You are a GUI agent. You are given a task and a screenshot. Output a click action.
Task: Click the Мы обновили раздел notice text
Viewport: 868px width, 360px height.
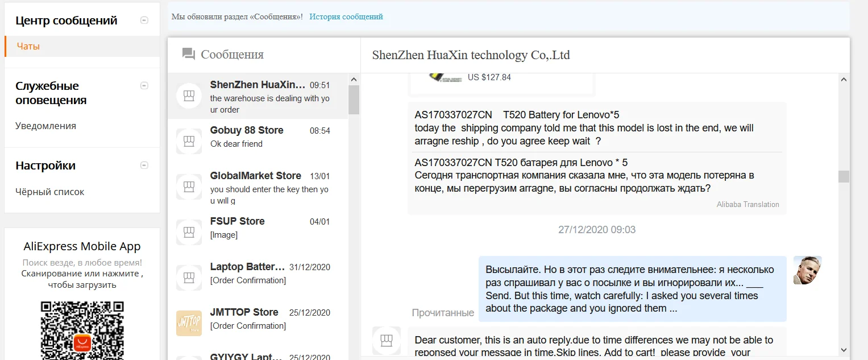[x=237, y=16]
